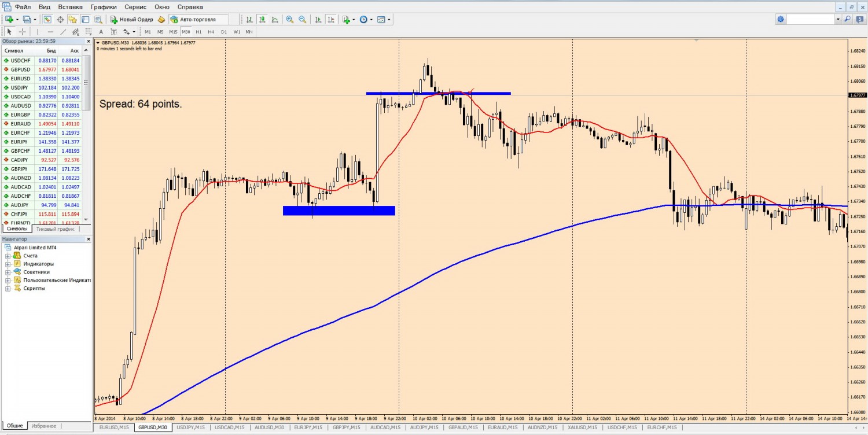Select the EURUSD row in Market Watch

(x=42, y=78)
